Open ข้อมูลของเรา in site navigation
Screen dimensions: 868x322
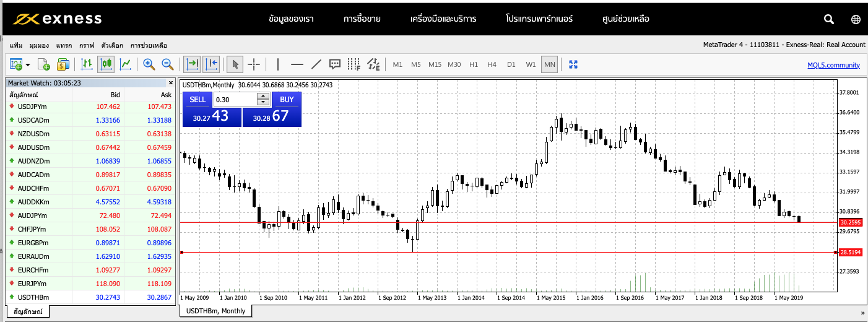(291, 19)
